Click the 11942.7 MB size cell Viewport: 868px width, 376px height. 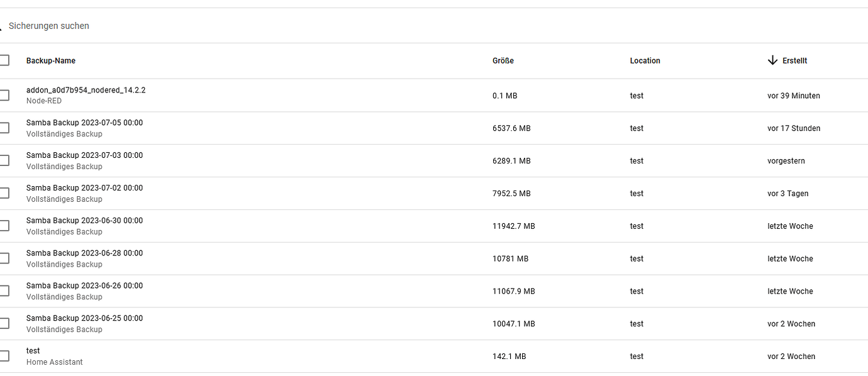[x=513, y=226]
